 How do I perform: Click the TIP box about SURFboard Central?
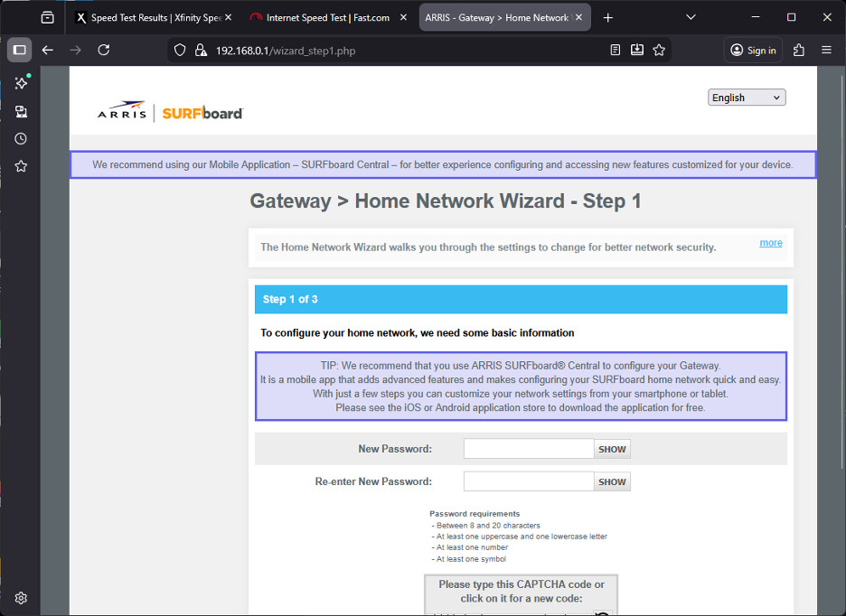(521, 387)
